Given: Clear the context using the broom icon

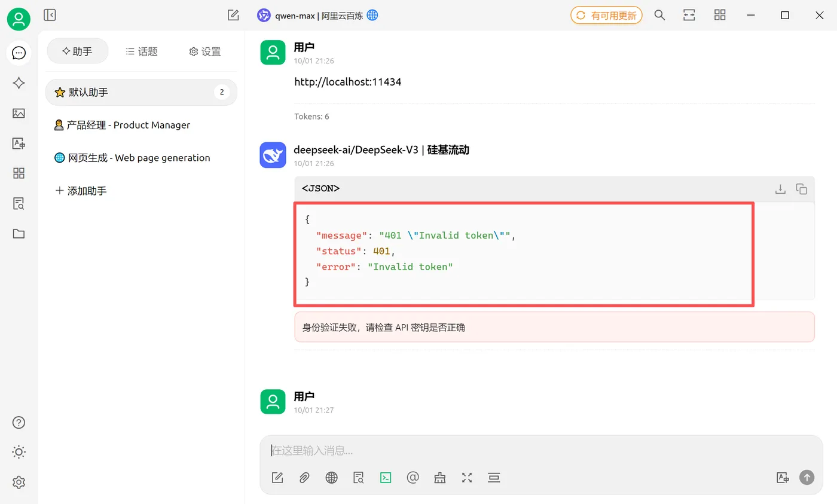Looking at the screenshot, I should click(x=439, y=477).
